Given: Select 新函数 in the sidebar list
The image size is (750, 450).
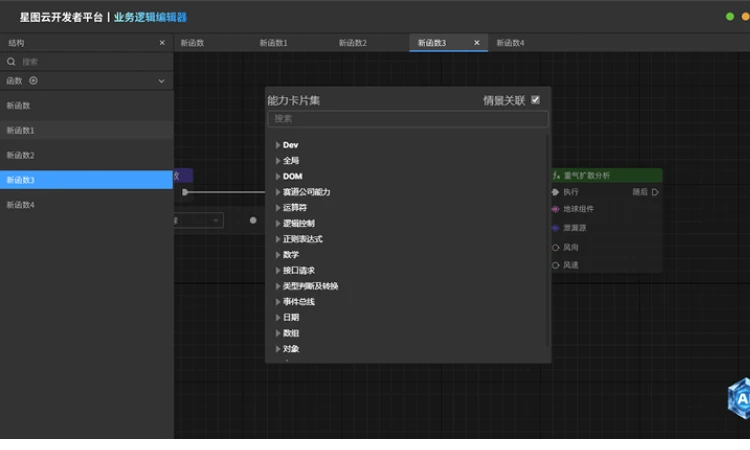Looking at the screenshot, I should (86, 105).
